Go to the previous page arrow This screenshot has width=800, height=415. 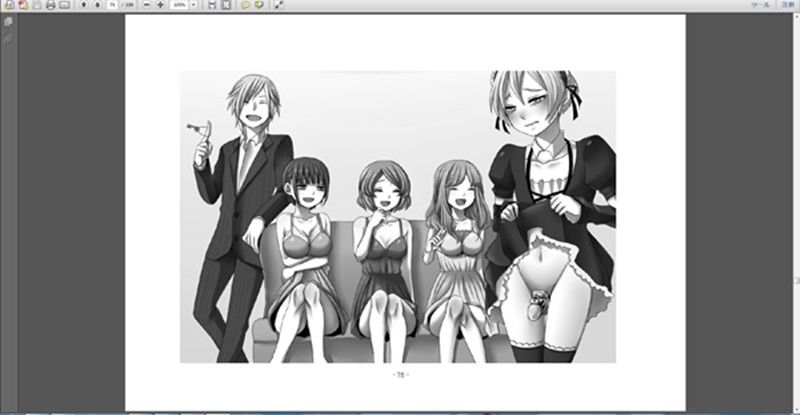pyautogui.click(x=83, y=5)
